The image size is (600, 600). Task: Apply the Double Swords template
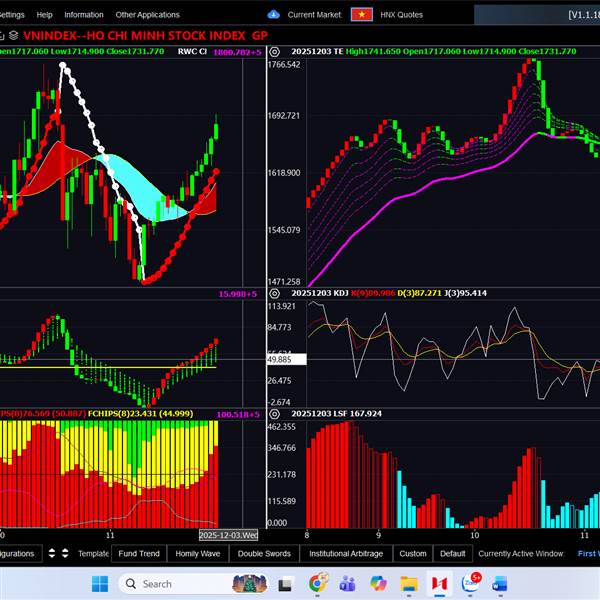[x=264, y=553]
